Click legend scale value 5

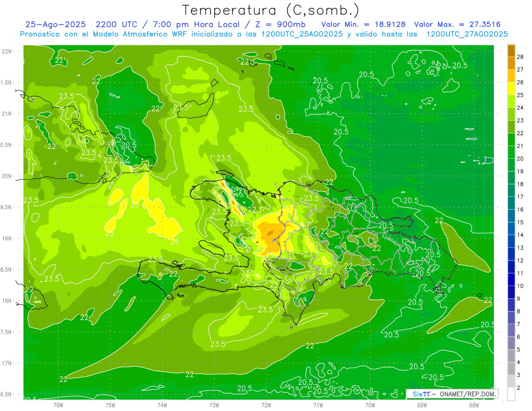[519, 350]
